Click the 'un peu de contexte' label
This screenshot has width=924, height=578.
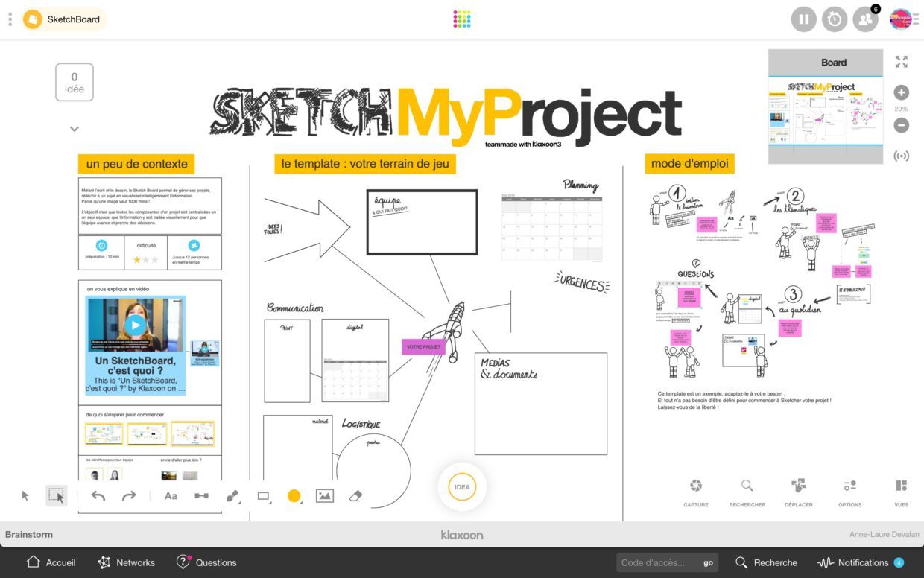(136, 163)
